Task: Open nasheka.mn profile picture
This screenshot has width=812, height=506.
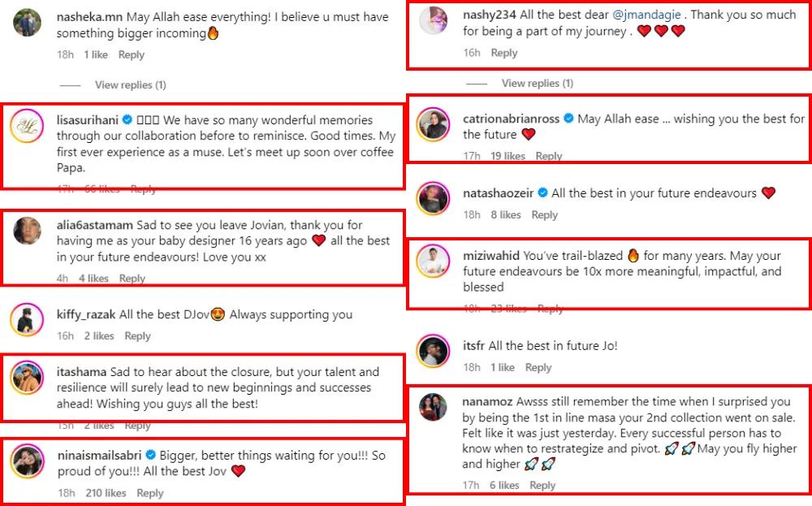Action: click(x=28, y=22)
